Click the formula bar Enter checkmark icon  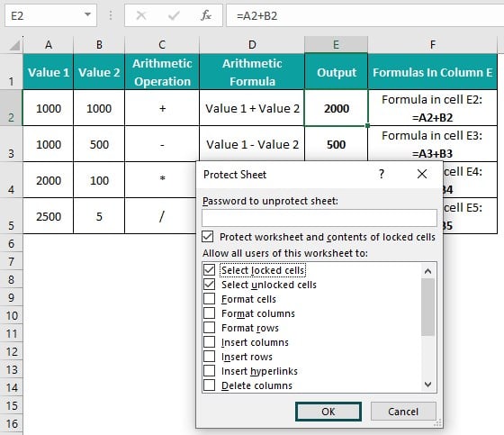tap(174, 15)
